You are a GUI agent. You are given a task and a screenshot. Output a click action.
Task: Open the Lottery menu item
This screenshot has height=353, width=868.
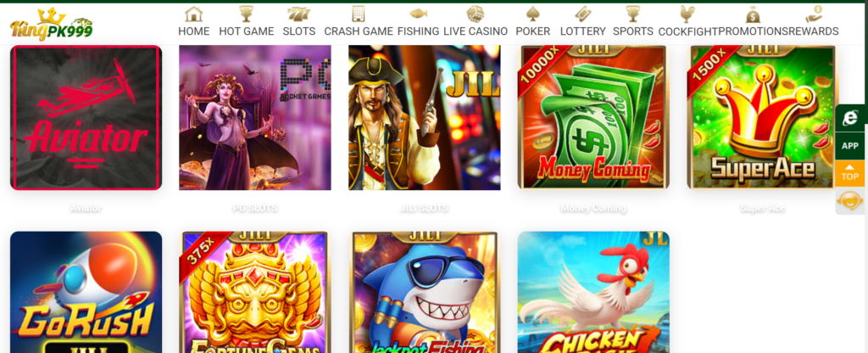pos(583,31)
